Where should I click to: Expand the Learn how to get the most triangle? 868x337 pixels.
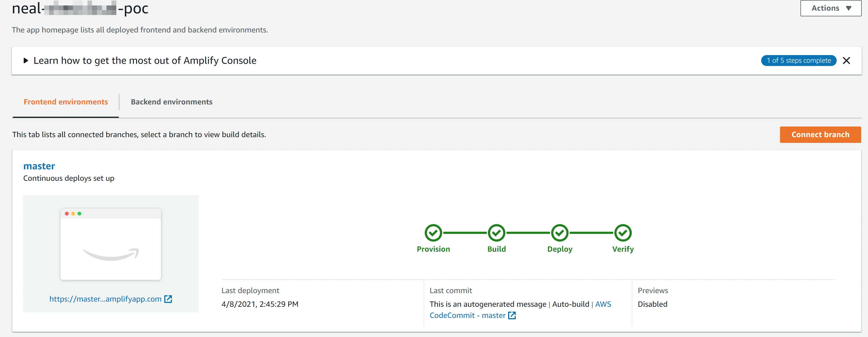26,61
